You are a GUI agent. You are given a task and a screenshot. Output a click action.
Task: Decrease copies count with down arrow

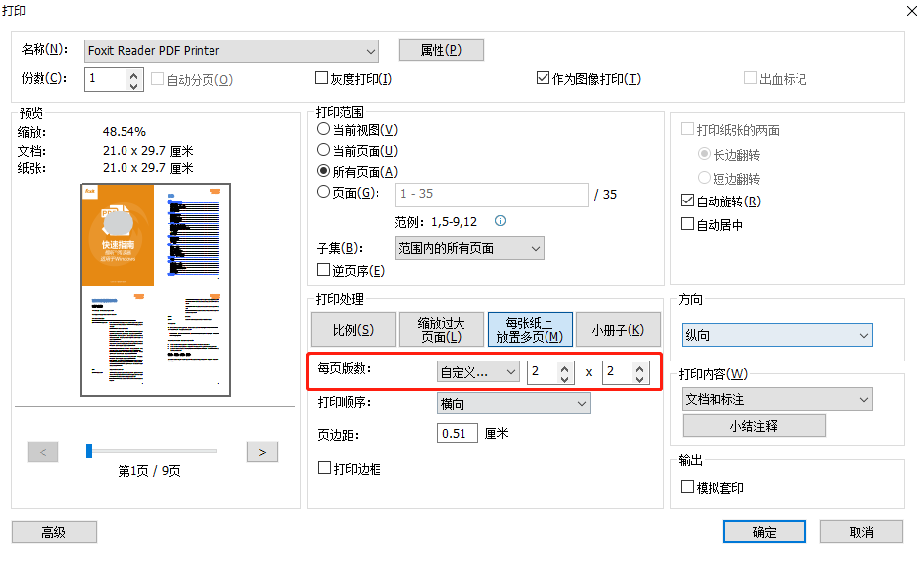(x=134, y=85)
